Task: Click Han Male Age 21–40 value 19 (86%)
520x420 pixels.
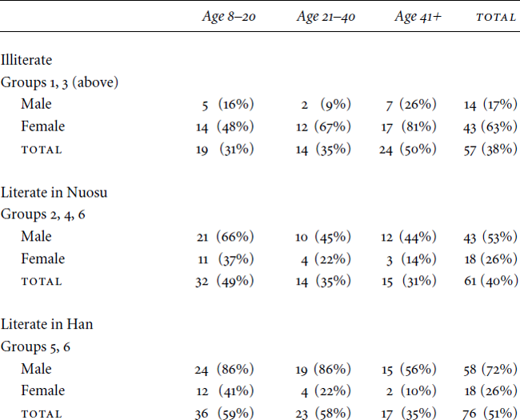Action: [x=323, y=370]
